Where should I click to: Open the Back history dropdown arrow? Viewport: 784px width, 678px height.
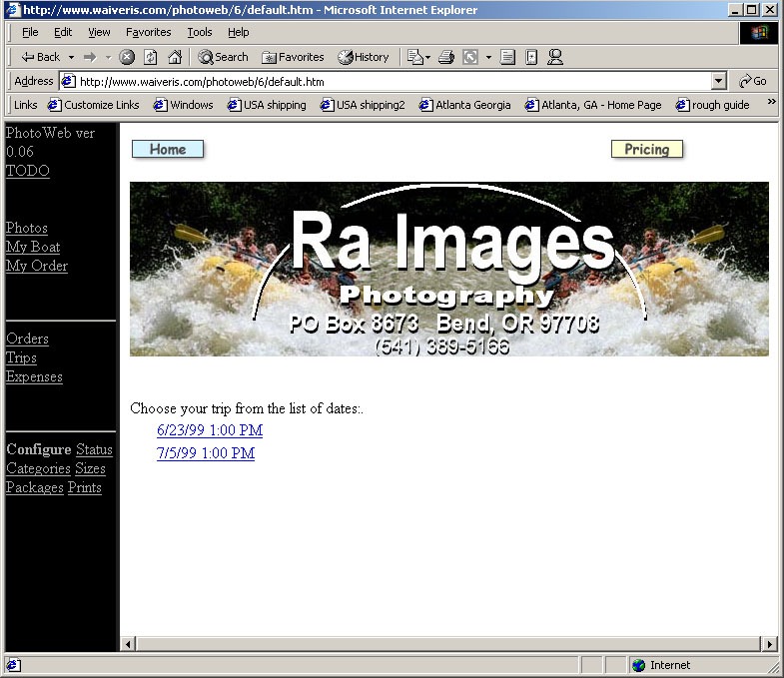71,58
